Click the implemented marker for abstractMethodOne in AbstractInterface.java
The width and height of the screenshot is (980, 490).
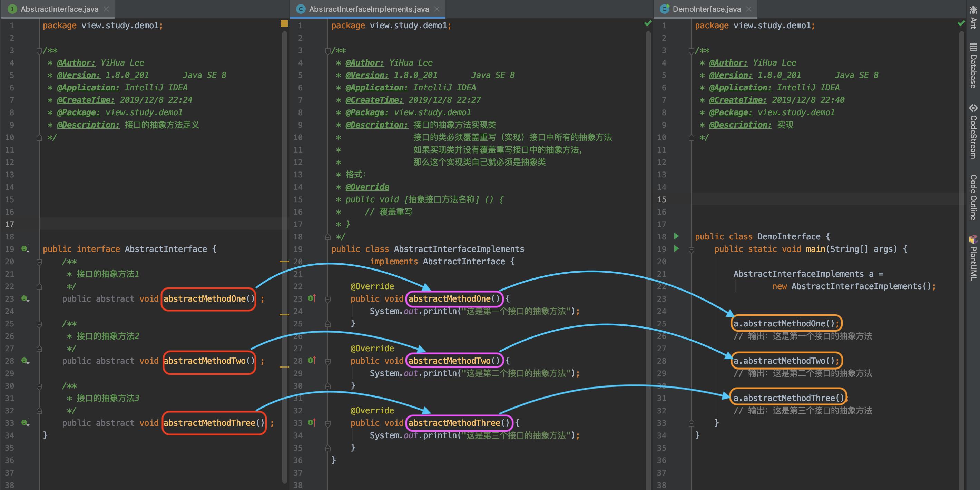tap(26, 298)
